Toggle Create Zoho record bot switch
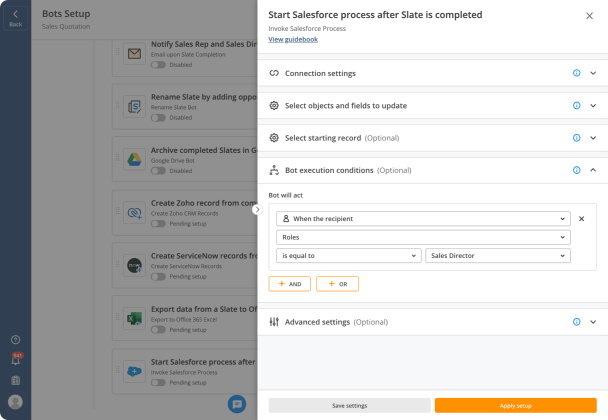Screen dimensions: 608x420 click(x=158, y=223)
